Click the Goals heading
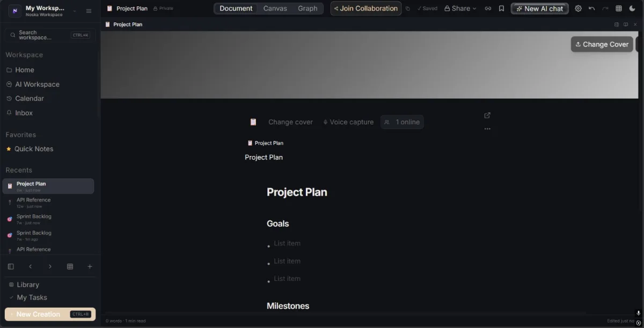This screenshot has height=328, width=644. click(x=277, y=223)
